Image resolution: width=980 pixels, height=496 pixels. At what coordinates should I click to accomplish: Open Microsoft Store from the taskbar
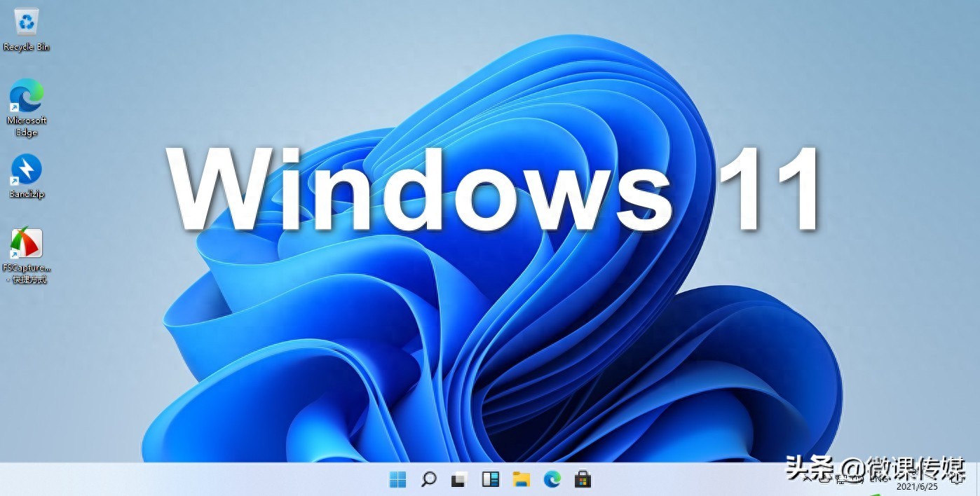[583, 480]
